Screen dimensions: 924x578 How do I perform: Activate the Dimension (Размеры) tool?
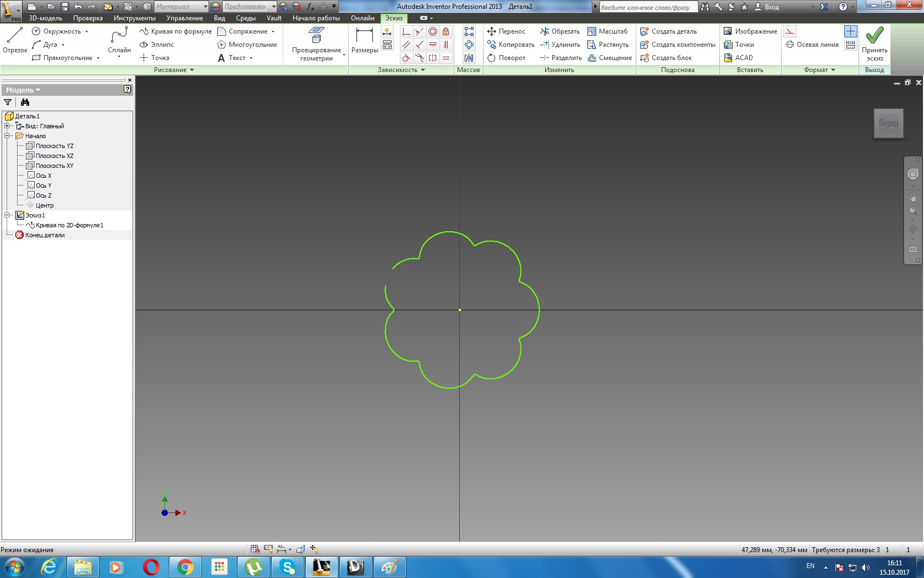point(365,41)
